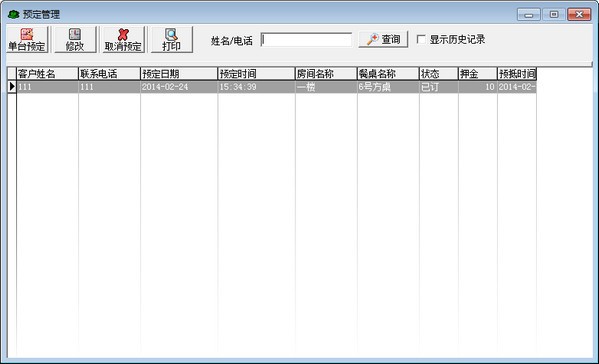Select time cell 15:34:39
Screen dimensions: 599x364
[256, 87]
